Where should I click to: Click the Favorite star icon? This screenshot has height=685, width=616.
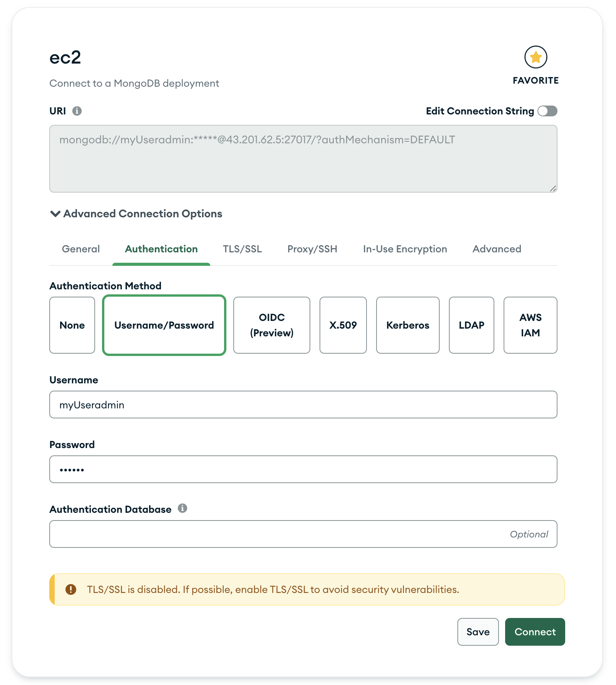pos(536,57)
